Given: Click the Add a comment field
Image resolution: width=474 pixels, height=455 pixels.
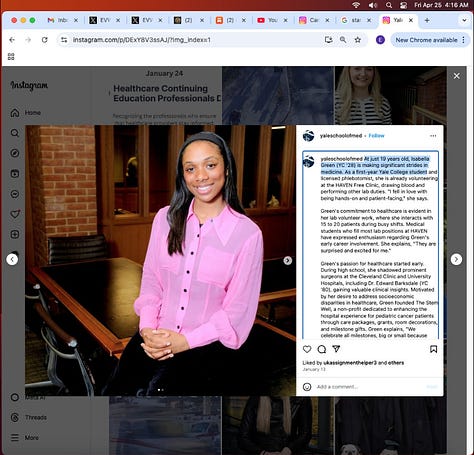Looking at the screenshot, I should (x=370, y=387).
